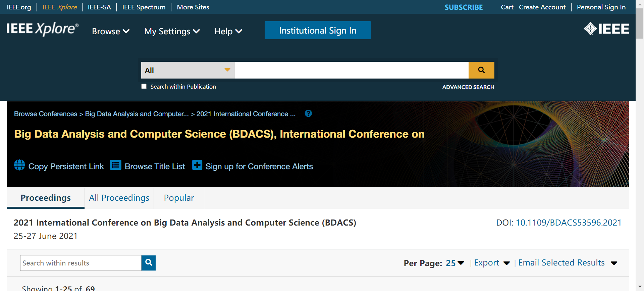This screenshot has height=291, width=644.
Task: Click Copy Persistent Link text
Action: click(x=66, y=166)
